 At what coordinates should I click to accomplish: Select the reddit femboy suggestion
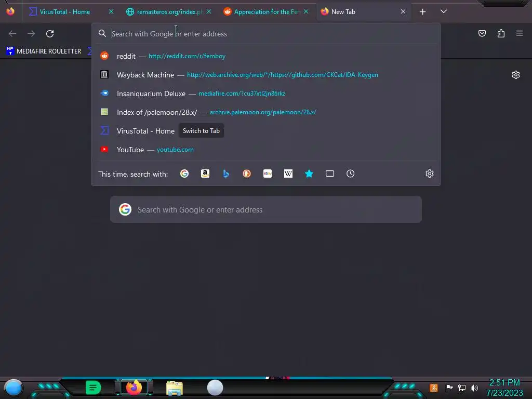[266, 56]
